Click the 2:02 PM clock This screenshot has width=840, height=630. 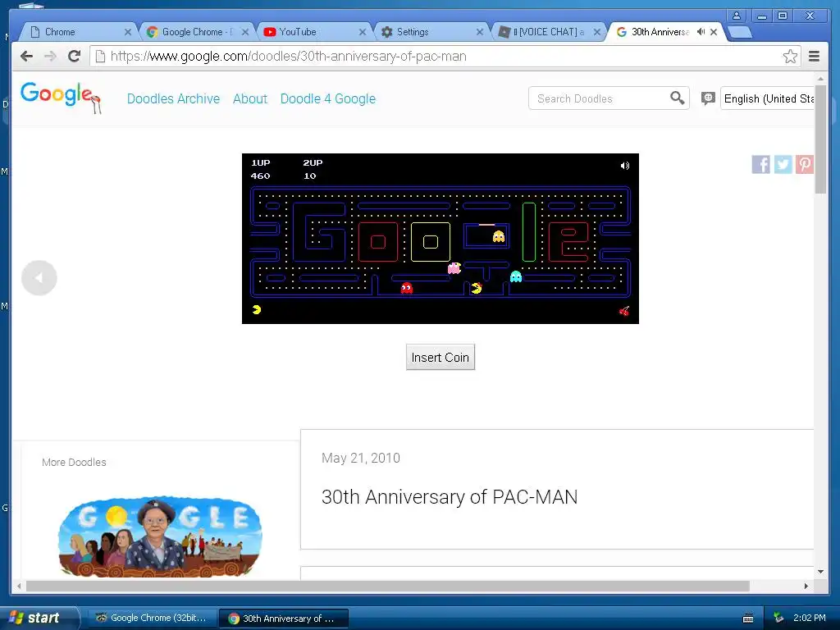(x=810, y=618)
